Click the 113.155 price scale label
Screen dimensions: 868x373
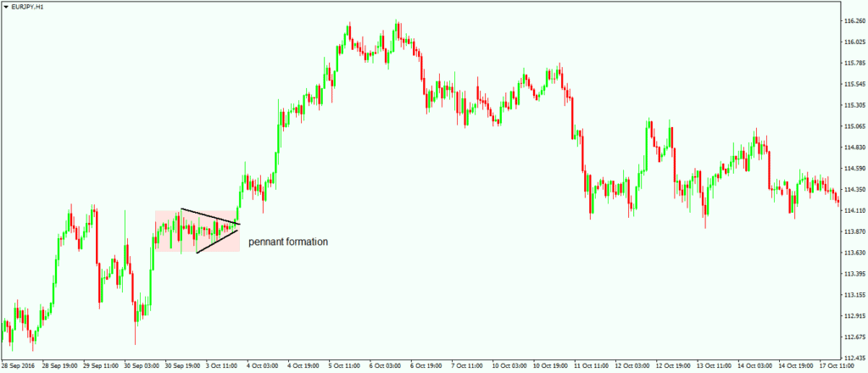pyautogui.click(x=854, y=295)
